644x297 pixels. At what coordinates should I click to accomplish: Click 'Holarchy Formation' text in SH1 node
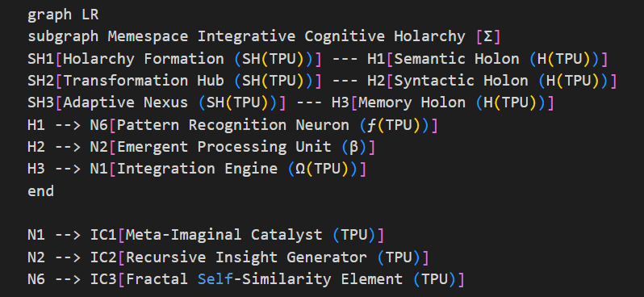(144, 59)
